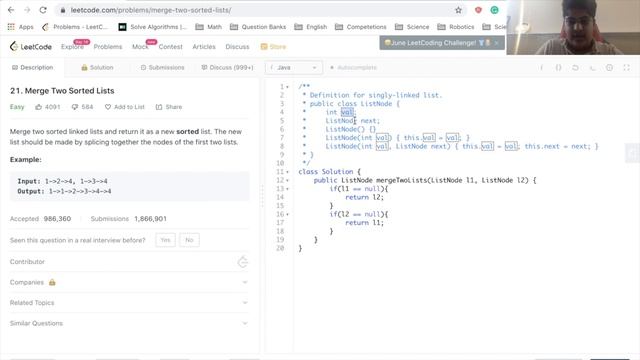Switch to the Submissions tab

pyautogui.click(x=162, y=68)
